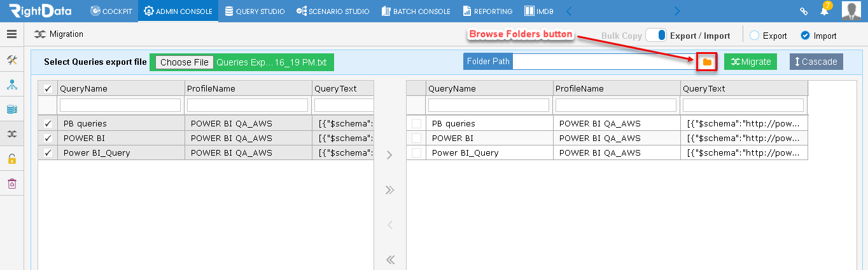
Task: Uncheck the left Power BI_Query row checkbox
Action: [x=48, y=152]
